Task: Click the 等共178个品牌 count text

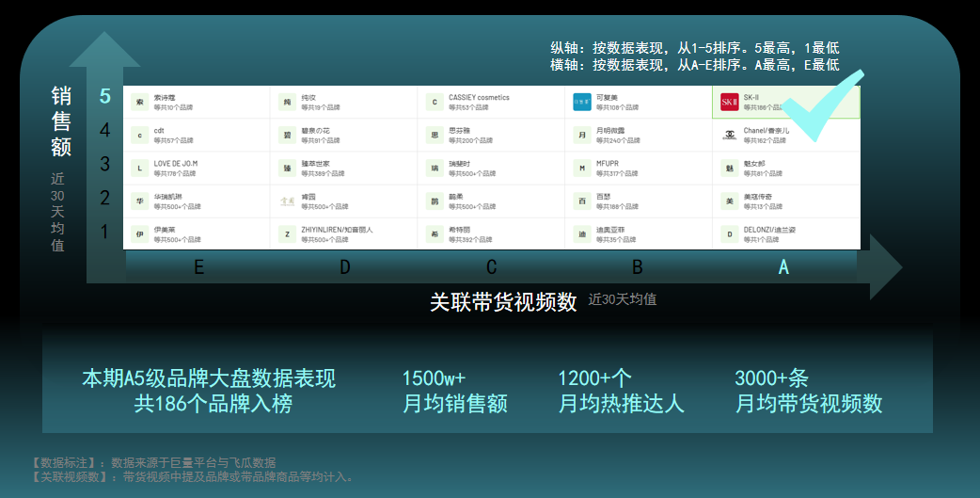Action: (x=175, y=174)
